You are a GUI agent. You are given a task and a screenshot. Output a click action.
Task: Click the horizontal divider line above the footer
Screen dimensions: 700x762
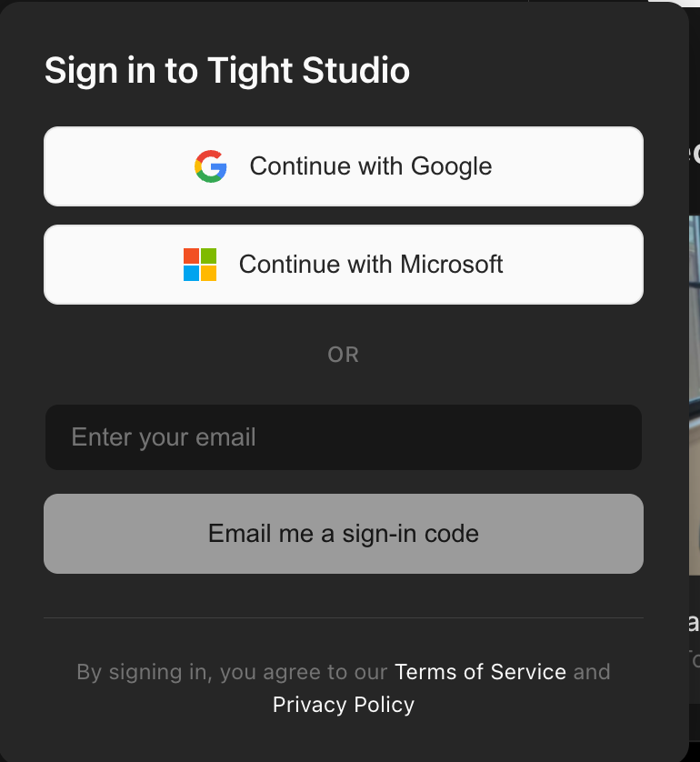pyautogui.click(x=344, y=617)
